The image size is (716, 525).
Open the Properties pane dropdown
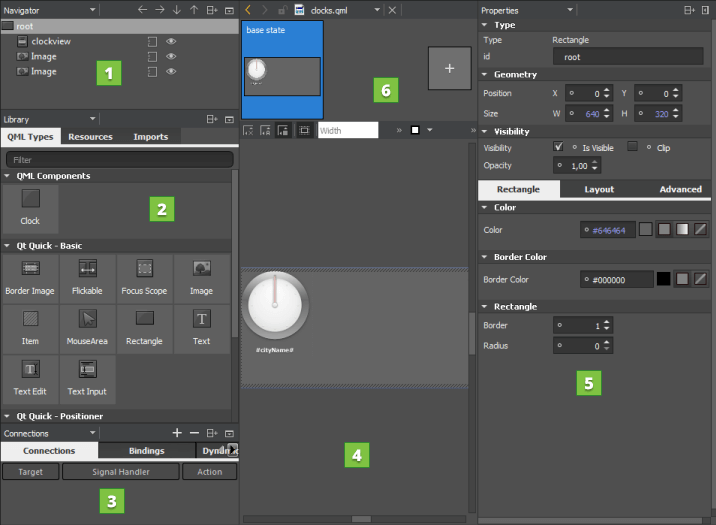click(570, 10)
